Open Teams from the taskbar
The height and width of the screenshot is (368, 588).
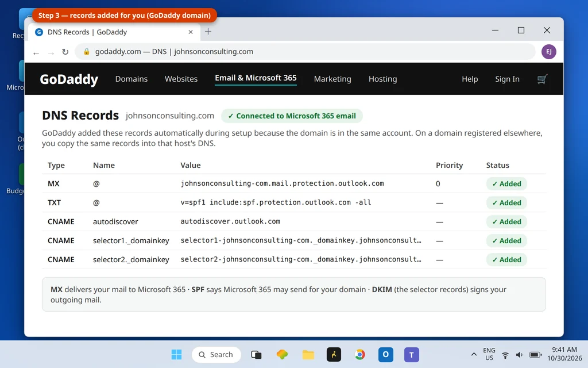(411, 354)
